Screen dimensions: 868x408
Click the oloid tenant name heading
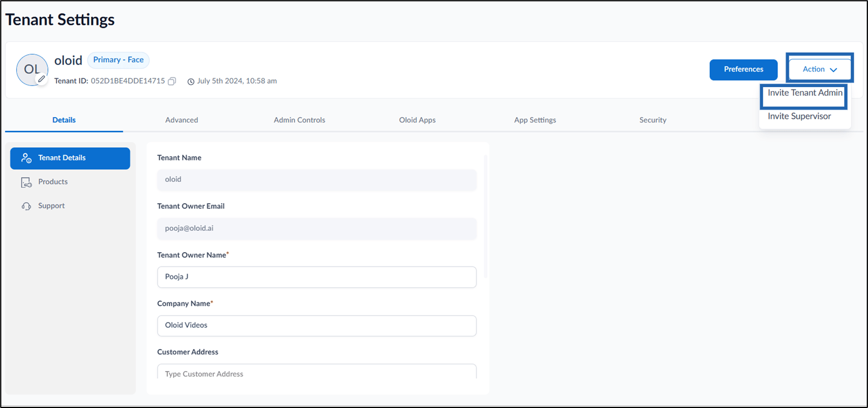tap(68, 61)
